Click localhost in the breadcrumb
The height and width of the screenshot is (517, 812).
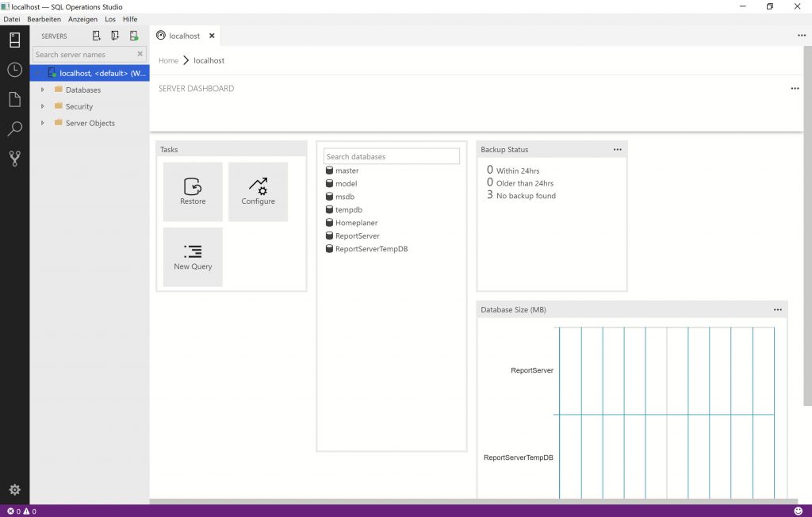coord(209,60)
